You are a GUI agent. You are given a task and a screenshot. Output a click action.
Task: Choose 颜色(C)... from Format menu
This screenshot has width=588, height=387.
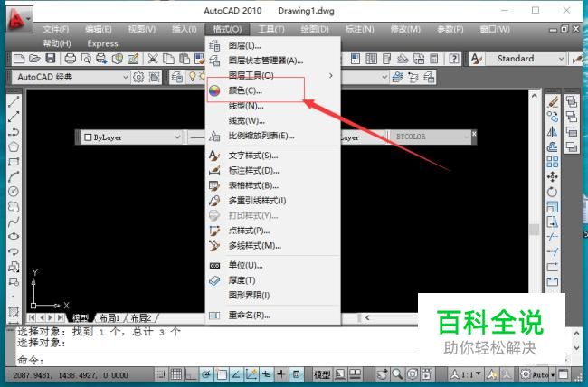click(x=272, y=90)
